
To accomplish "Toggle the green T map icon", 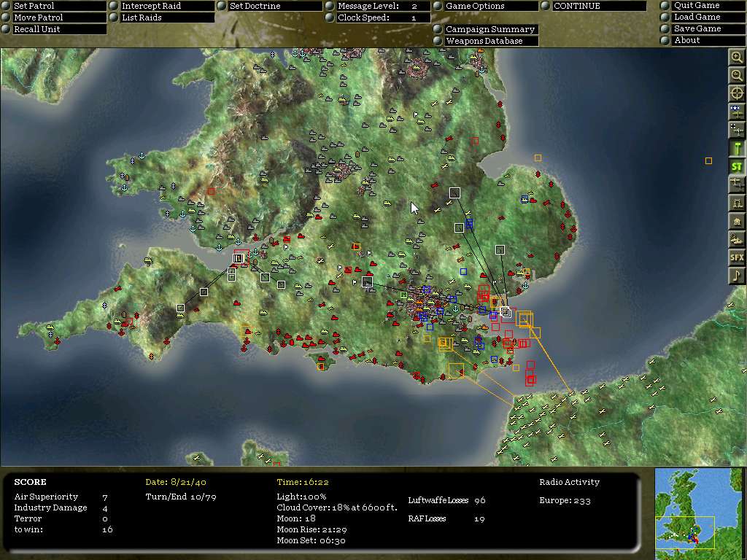I will 737,148.
